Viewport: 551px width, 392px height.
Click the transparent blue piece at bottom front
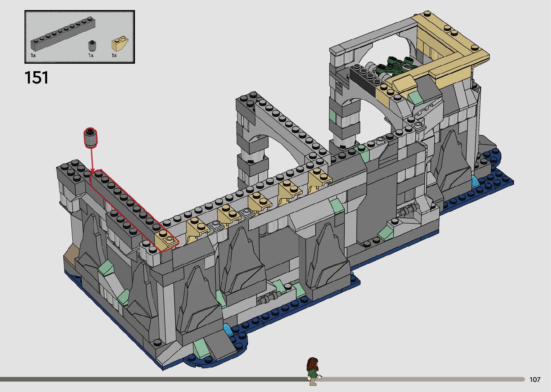pos(228,329)
